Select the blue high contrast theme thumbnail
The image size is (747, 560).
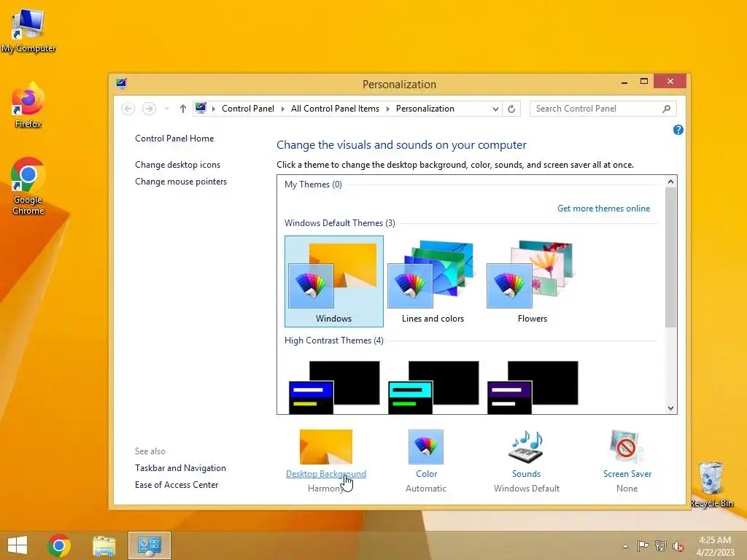click(x=334, y=387)
